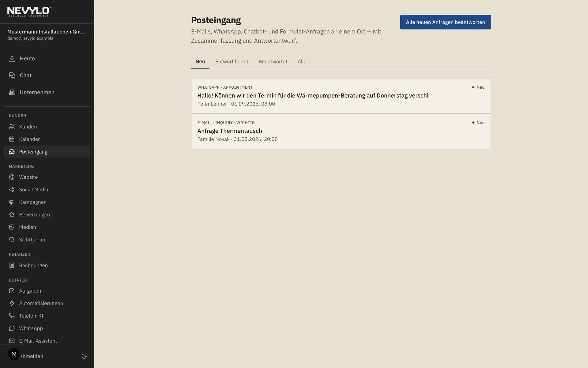
Task: Click the E-Mail-Assistent envelope icon
Action: click(12, 341)
